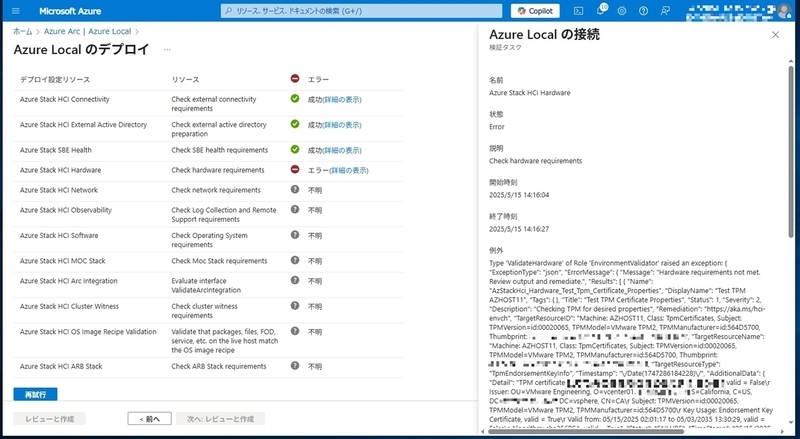Click 'Check ARB Stack requirements' cell
800x439 pixels.
pos(219,367)
